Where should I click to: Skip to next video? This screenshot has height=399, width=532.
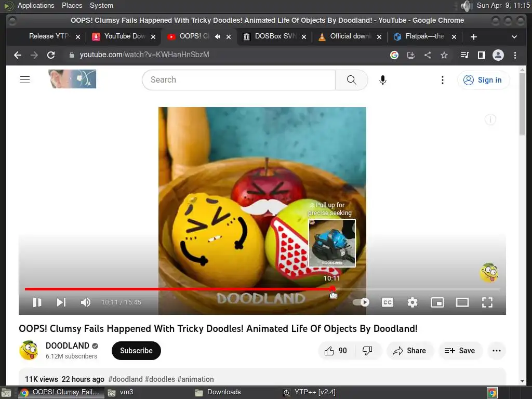(x=61, y=302)
